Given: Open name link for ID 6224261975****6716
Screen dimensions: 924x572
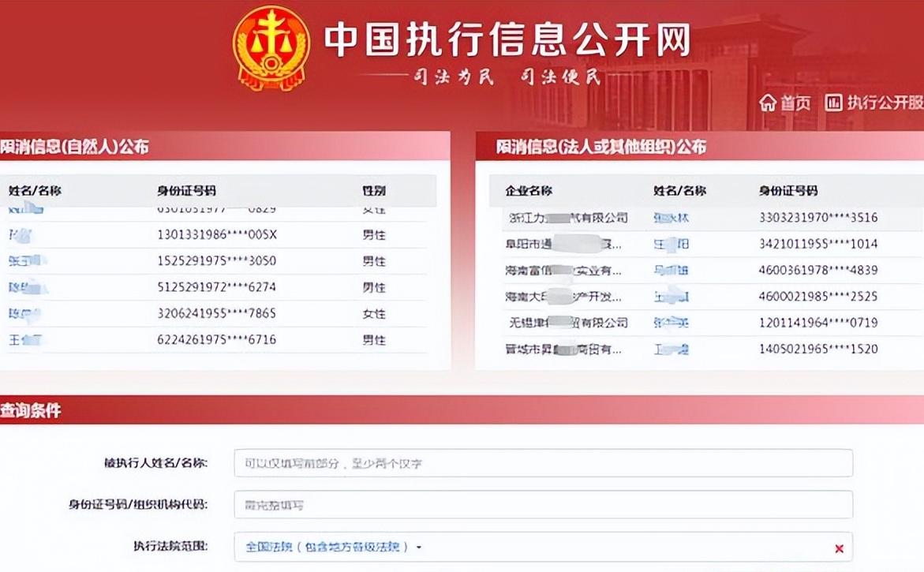Looking at the screenshot, I should [24, 340].
